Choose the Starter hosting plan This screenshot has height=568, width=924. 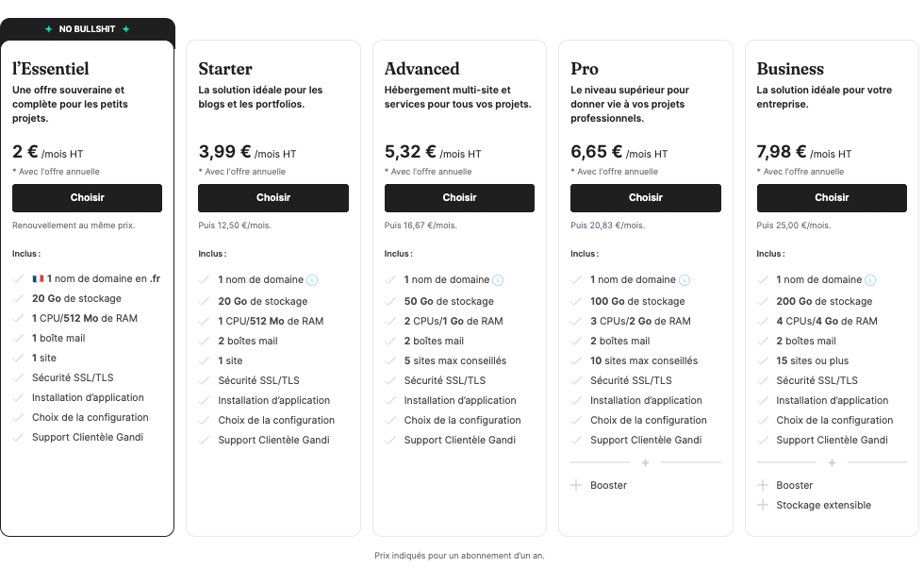click(273, 198)
